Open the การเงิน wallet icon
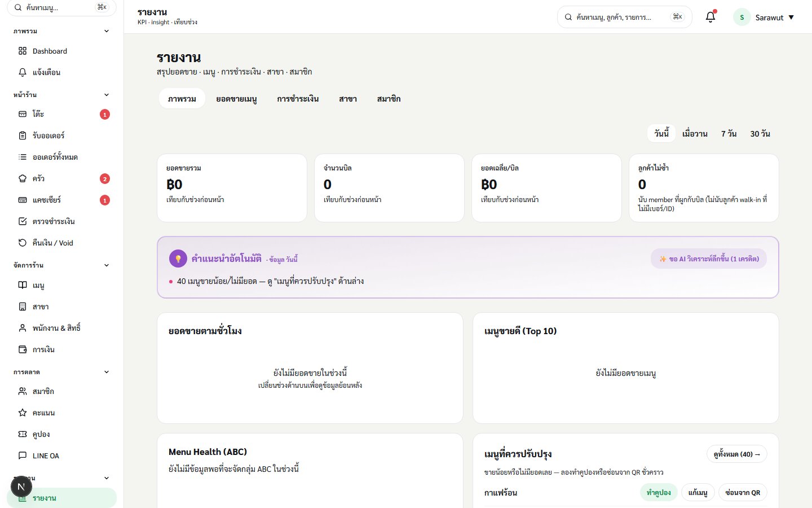The image size is (812, 508). (x=23, y=349)
